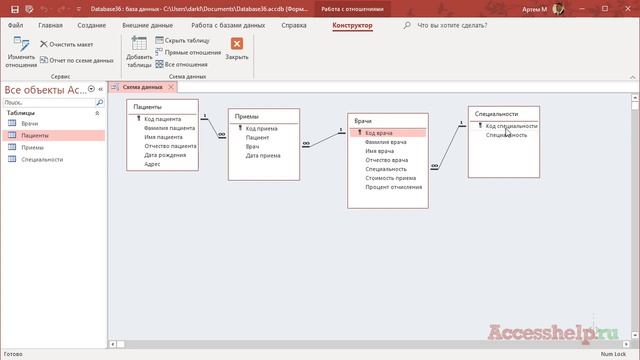The height and width of the screenshot is (360, 640).
Task: Open the Файл menu
Action: click(x=16, y=25)
